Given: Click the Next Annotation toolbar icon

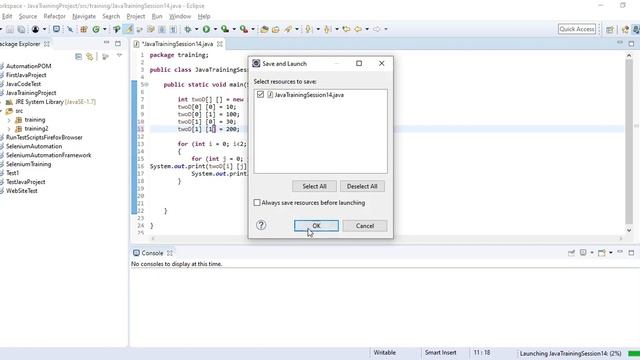Looking at the screenshot, I should [x=308, y=29].
